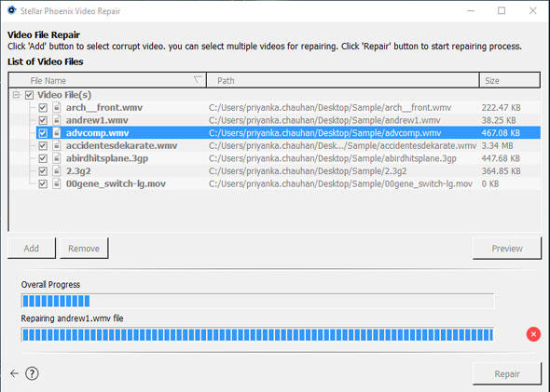Click the 222.47 KB size cell
Screen dimensions: 550x392
pos(501,108)
